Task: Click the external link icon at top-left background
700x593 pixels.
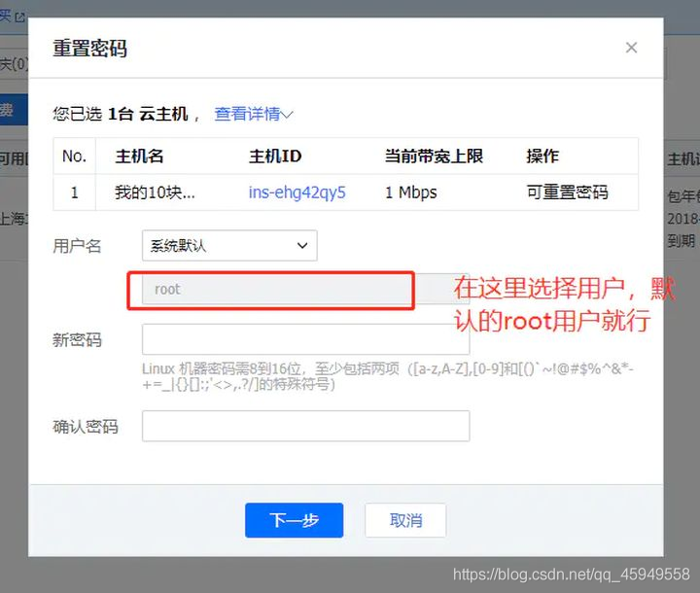Action: tap(20, 17)
